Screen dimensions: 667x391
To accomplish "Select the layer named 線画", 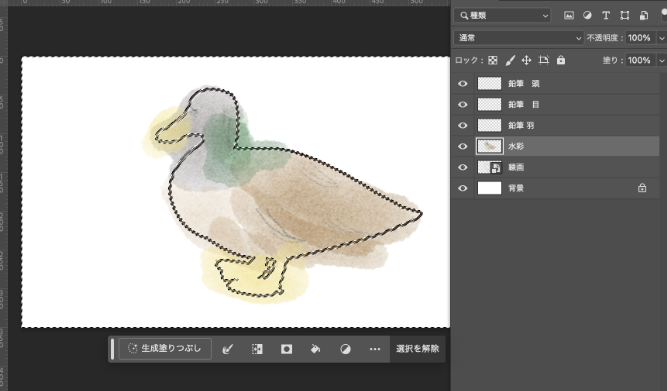I will (x=516, y=168).
